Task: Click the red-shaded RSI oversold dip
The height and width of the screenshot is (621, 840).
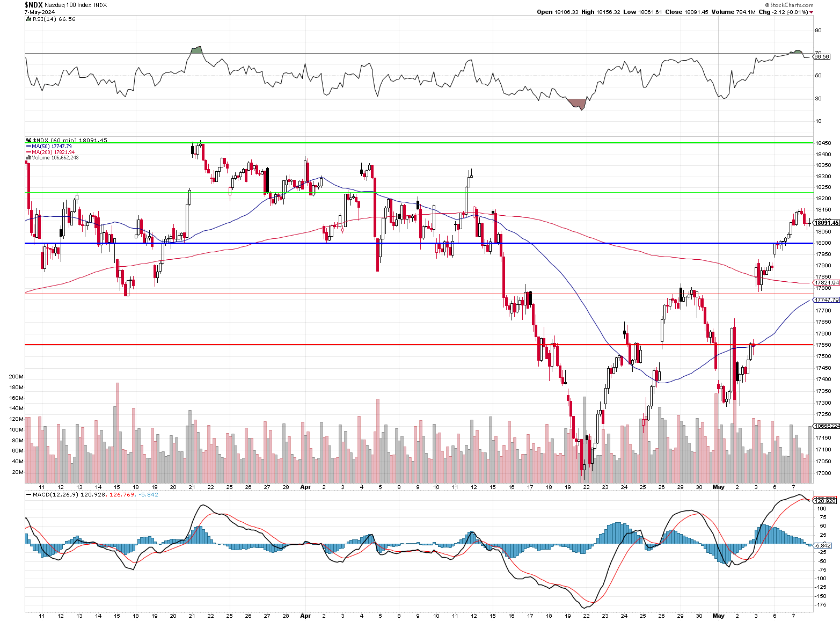Action: 578,104
